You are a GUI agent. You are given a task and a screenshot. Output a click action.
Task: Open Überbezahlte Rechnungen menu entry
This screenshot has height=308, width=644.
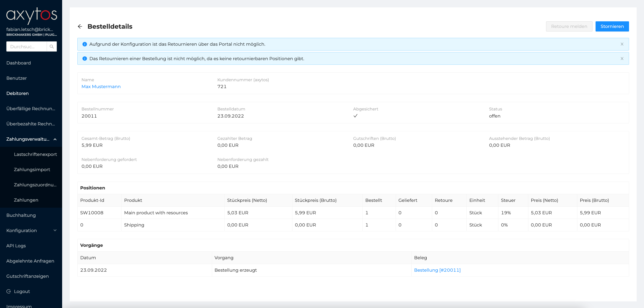[x=31, y=124]
